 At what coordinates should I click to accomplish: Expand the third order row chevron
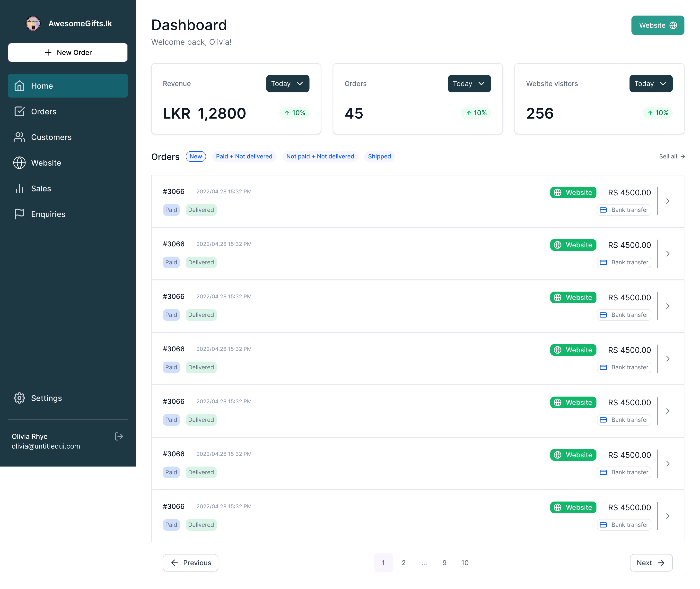pyautogui.click(x=668, y=306)
